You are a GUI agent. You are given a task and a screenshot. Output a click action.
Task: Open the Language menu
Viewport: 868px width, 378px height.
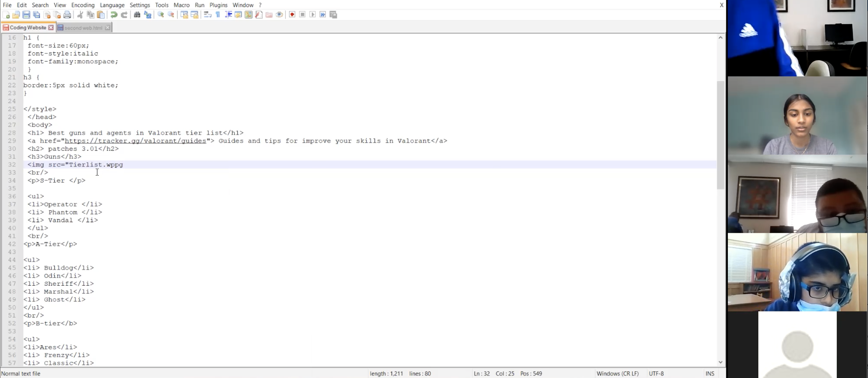coord(112,5)
